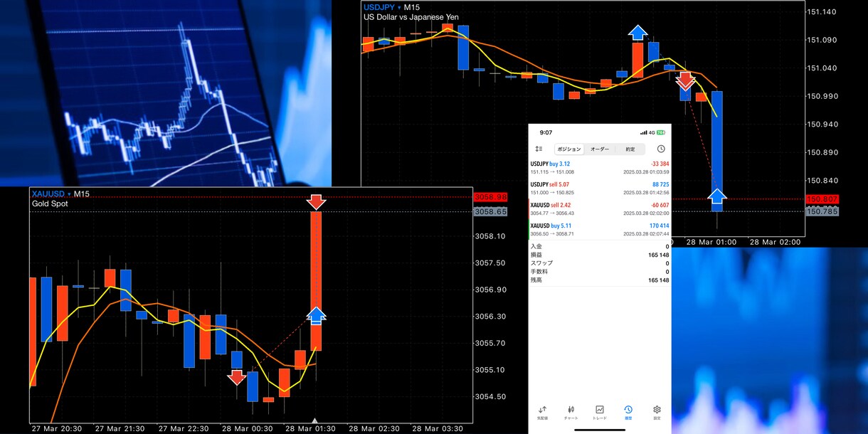Open the XAUUSD buy 5.11 trade row
868x434 pixels.
[x=600, y=229]
